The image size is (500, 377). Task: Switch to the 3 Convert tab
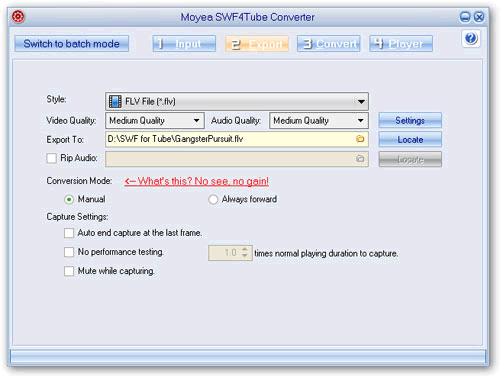(x=329, y=44)
